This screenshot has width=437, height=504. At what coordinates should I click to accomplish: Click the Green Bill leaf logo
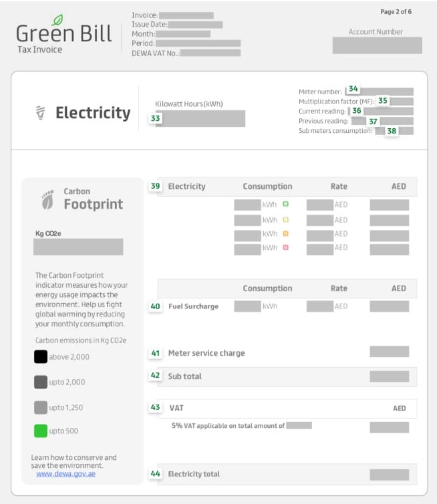click(57, 19)
